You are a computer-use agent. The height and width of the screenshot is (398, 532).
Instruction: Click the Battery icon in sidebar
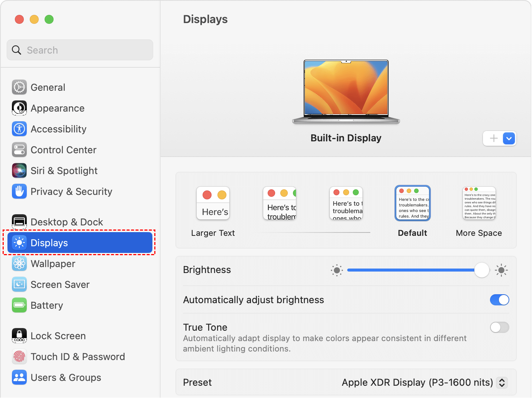(19, 305)
